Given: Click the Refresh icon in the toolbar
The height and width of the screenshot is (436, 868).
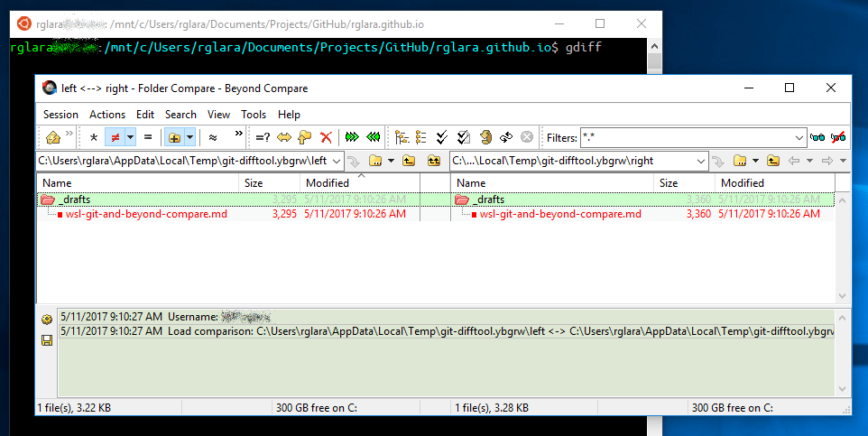Looking at the screenshot, I should click(506, 138).
